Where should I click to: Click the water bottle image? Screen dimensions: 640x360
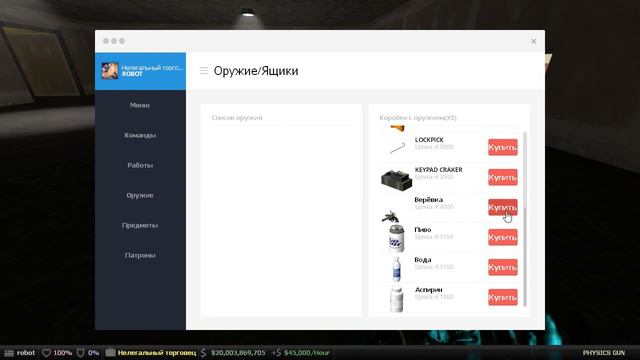tap(396, 269)
